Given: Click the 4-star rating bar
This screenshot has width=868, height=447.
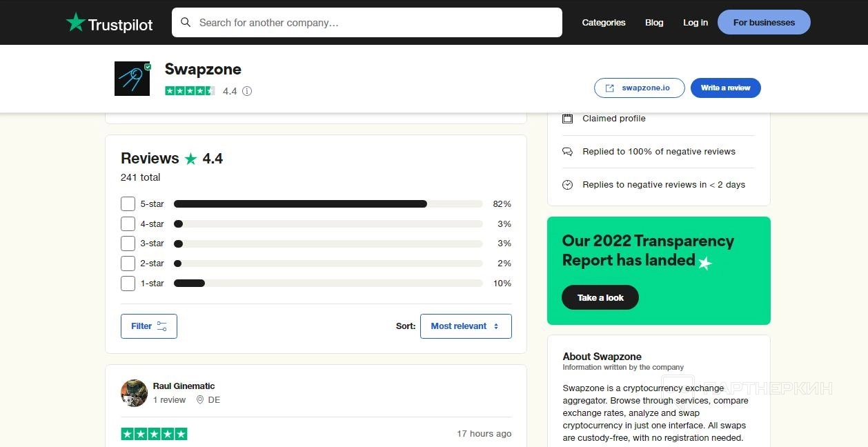Looking at the screenshot, I should click(x=328, y=224).
